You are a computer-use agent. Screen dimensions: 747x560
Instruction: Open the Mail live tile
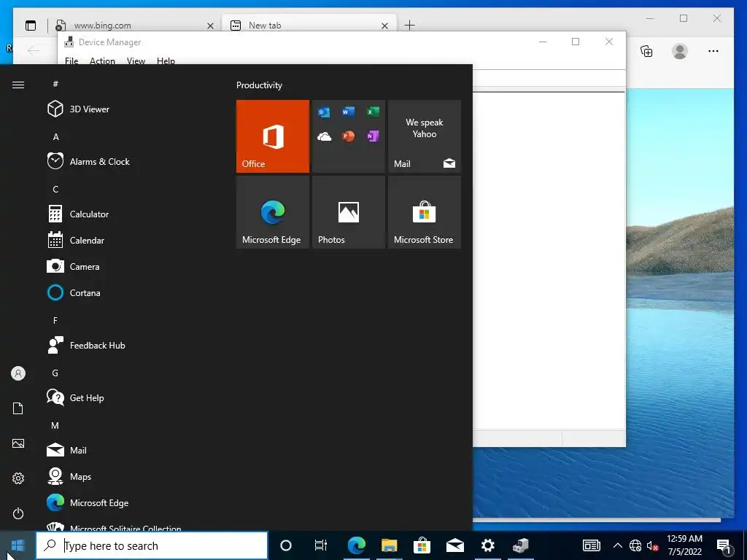(424, 136)
